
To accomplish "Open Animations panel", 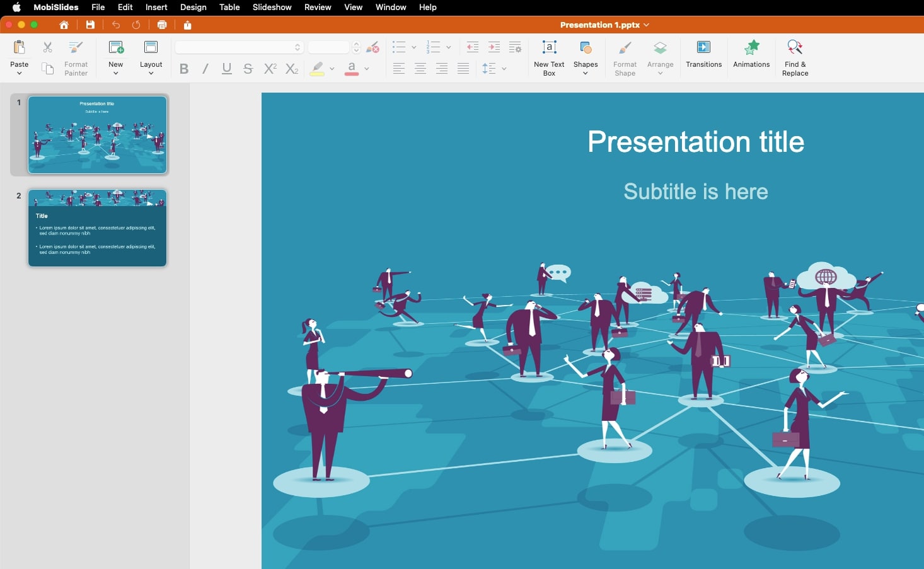I will pyautogui.click(x=751, y=54).
